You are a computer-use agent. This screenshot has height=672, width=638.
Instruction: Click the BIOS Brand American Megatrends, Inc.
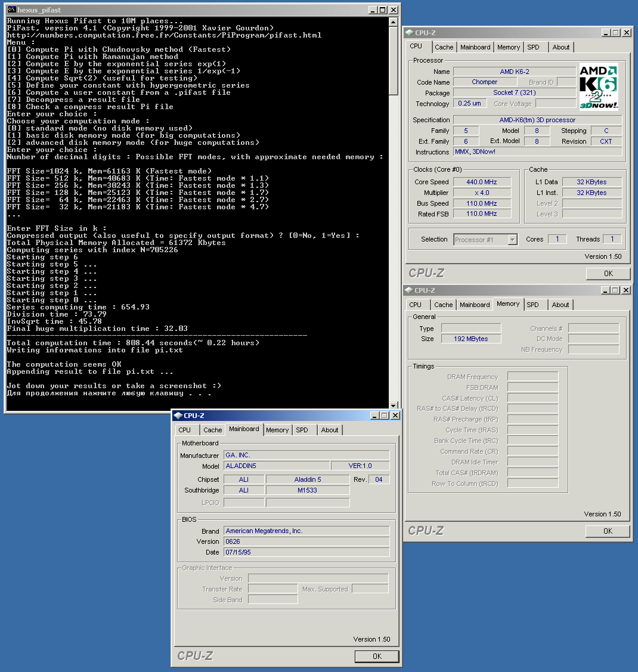tap(306, 531)
